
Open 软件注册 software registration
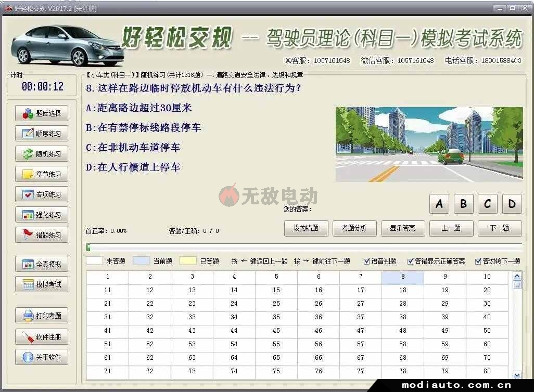42,337
